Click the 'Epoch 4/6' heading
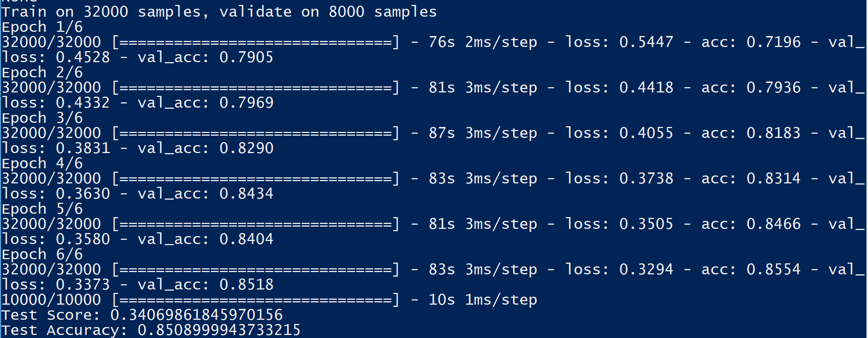 [x=42, y=164]
